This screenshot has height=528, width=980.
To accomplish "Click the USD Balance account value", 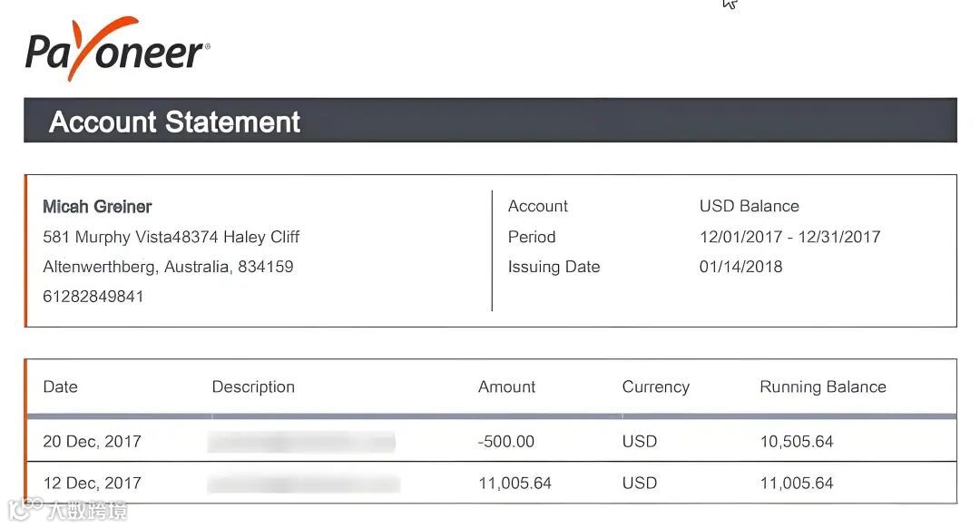I will click(750, 206).
